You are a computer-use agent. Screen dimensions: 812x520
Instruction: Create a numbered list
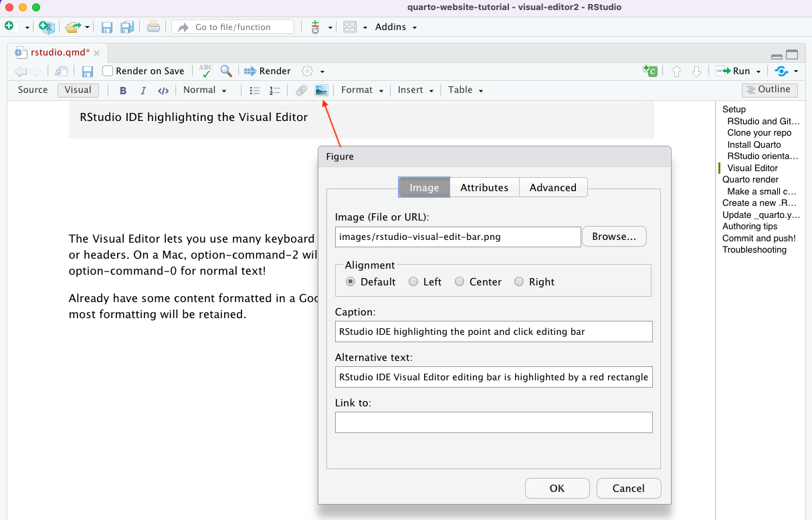[274, 90]
